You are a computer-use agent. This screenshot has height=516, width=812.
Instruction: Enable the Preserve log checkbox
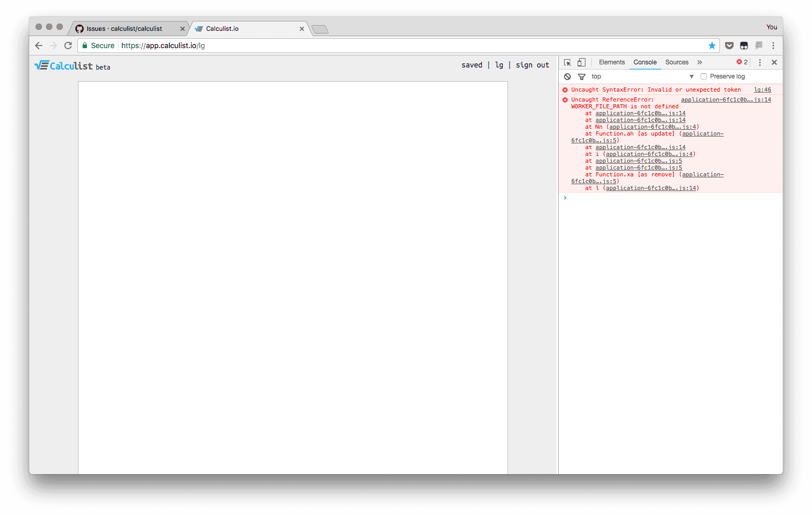[x=704, y=76]
